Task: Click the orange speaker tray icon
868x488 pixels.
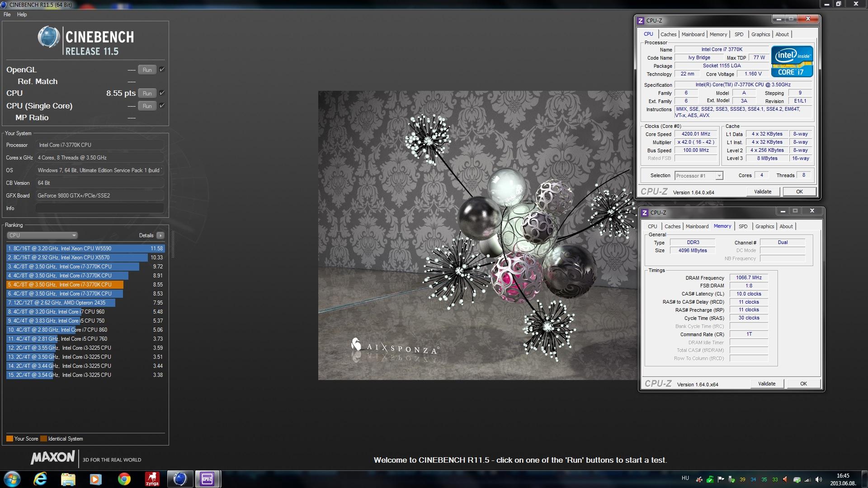Action: click(785, 479)
